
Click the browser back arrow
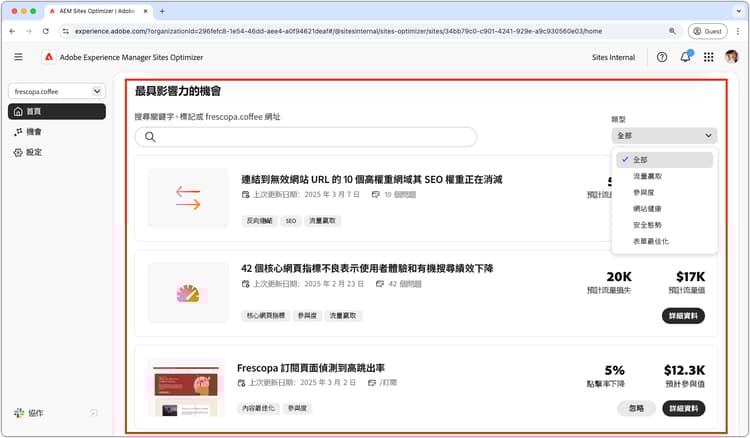[12, 31]
